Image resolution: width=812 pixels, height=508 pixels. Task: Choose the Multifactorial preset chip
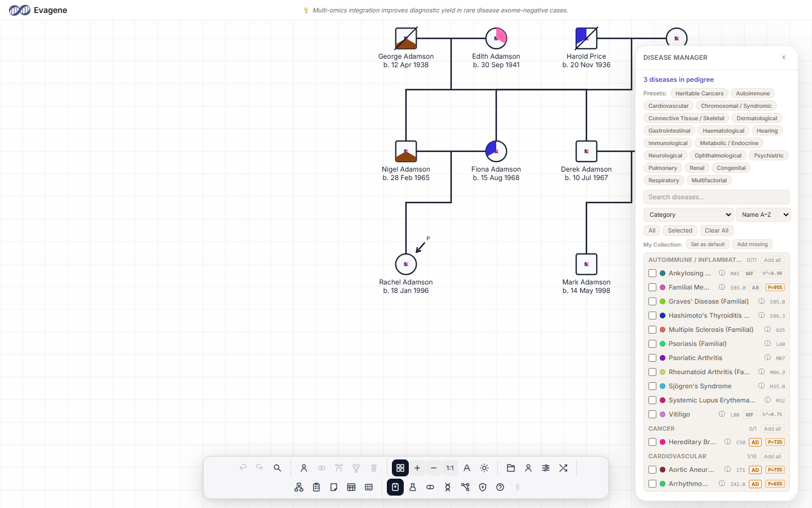click(709, 181)
